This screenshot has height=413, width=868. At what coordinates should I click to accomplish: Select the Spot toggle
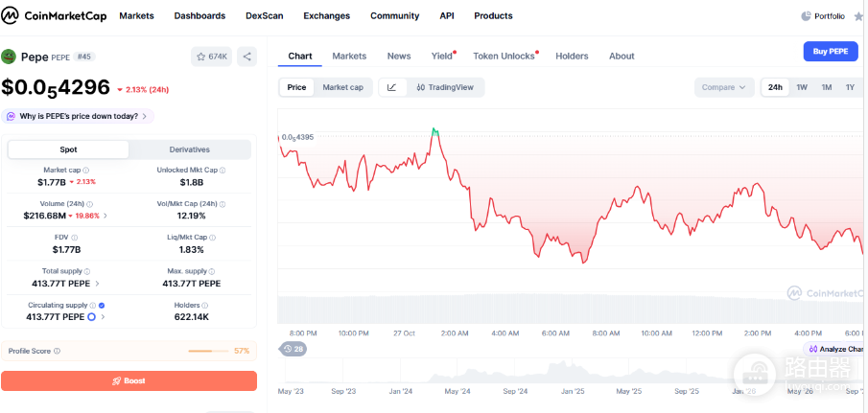pos(68,149)
